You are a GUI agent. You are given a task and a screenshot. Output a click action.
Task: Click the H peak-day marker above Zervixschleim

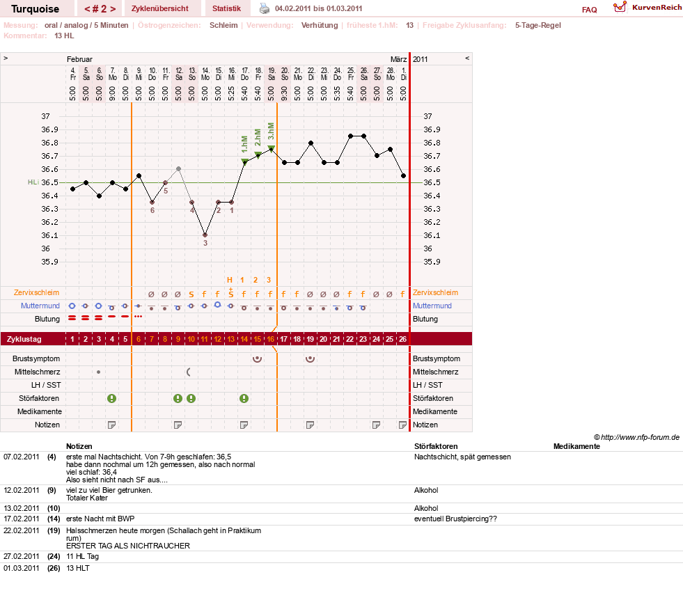pyautogui.click(x=230, y=280)
